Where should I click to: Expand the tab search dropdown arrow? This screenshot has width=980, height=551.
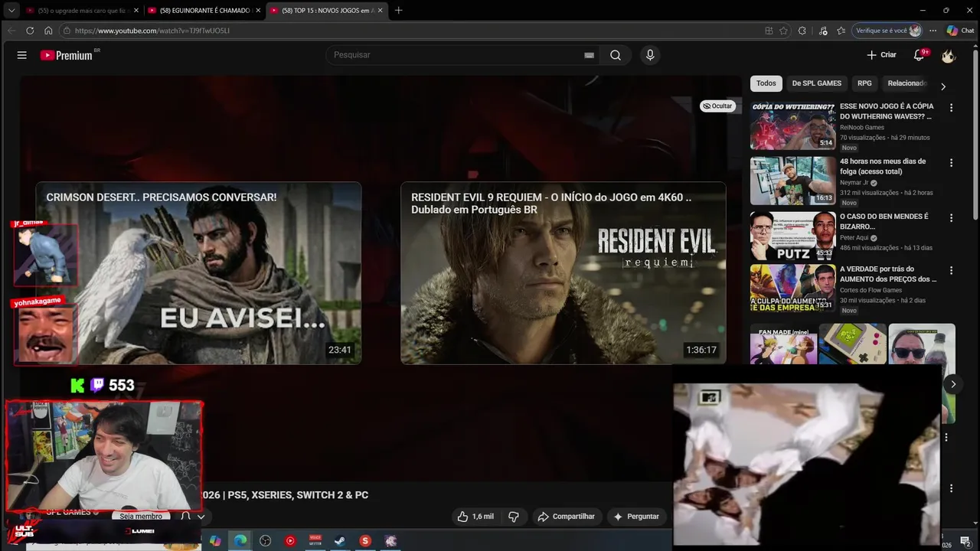[x=11, y=11]
